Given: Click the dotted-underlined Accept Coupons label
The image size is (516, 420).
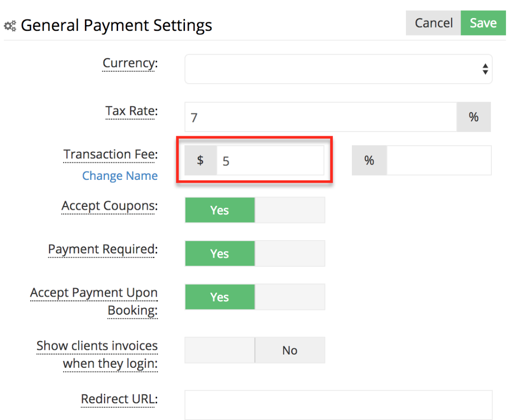Looking at the screenshot, I should (x=108, y=206).
